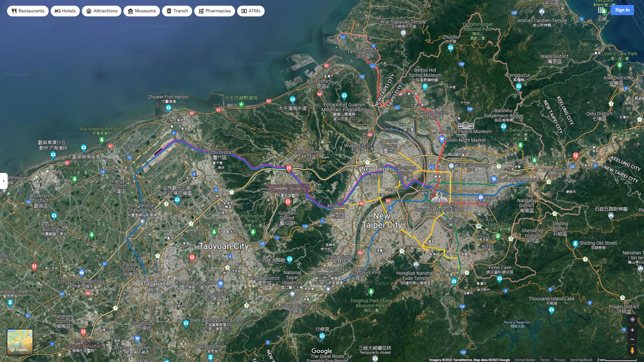The height and width of the screenshot is (362, 644).
Task: Enable the ATMs filter chip
Action: point(251,11)
